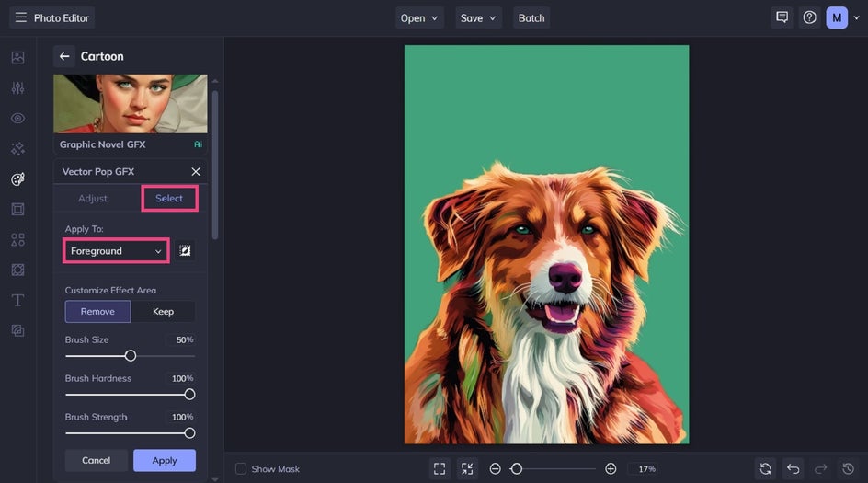
Task: Click the invert selection icon beside Foreground
Action: (185, 251)
